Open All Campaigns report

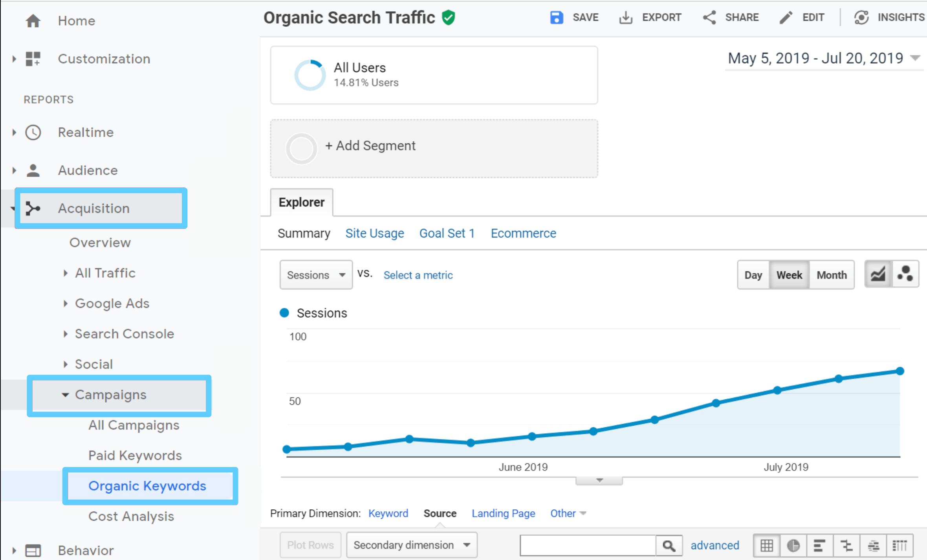pos(134,425)
